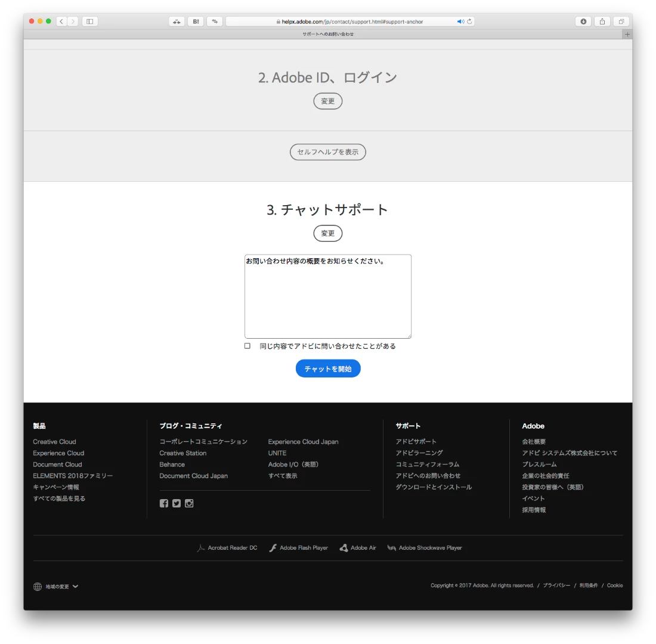656x644 pixels.
Task: Open the Experience Cloud footer link
Action: 58,453
